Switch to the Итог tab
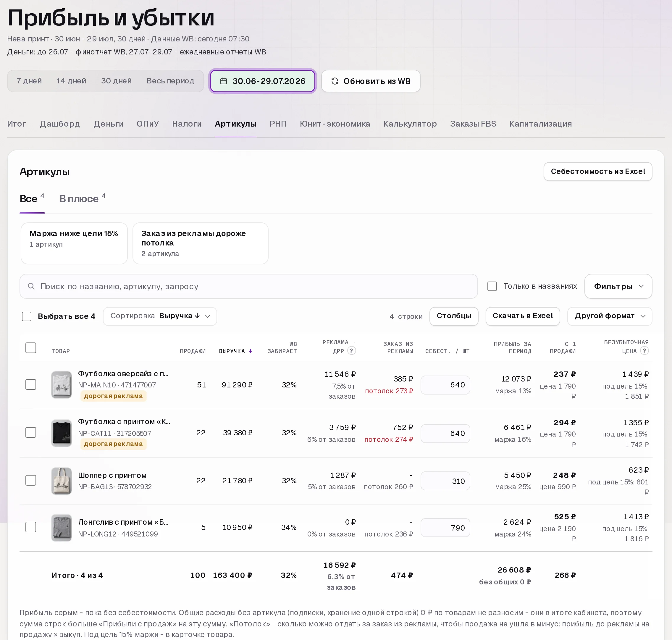This screenshot has height=640, width=672. point(17,124)
